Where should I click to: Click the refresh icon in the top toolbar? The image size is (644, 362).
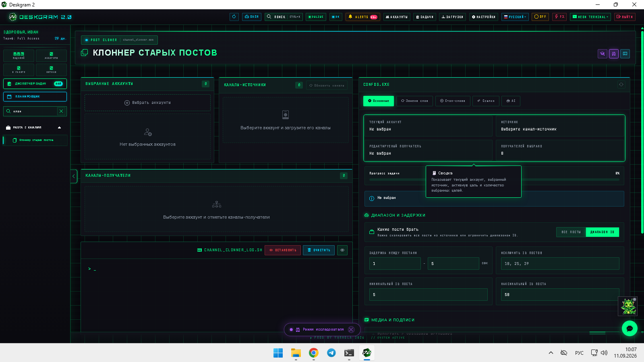234,17
